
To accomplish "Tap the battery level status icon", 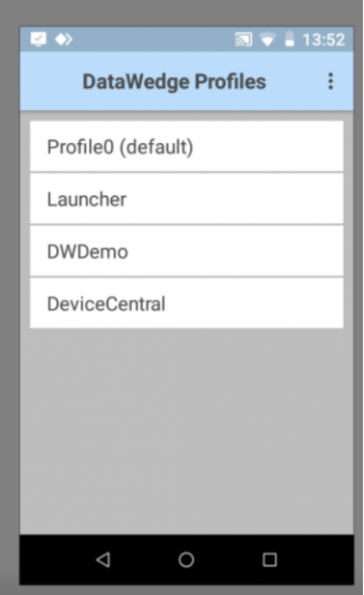I will click(290, 39).
